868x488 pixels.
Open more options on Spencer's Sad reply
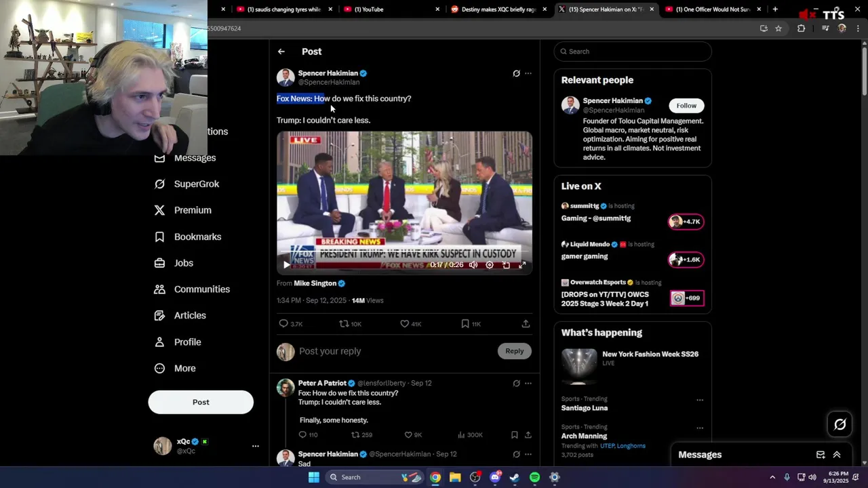point(528,454)
